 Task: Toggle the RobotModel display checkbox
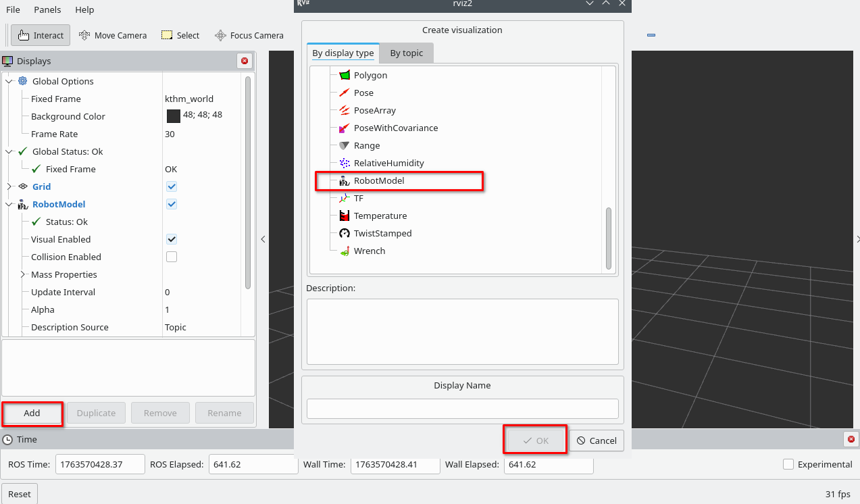click(x=172, y=204)
